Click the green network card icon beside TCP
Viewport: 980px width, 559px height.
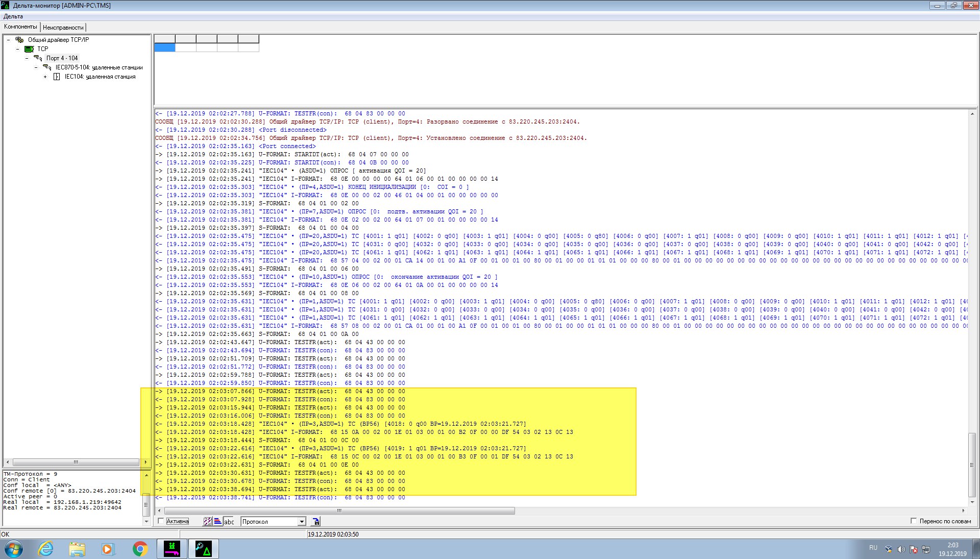pyautogui.click(x=29, y=49)
